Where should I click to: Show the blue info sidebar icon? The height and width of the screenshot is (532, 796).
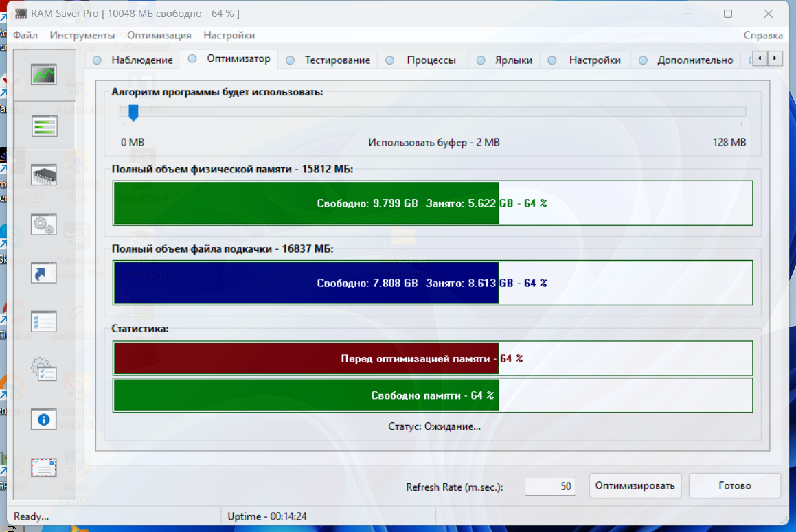click(44, 420)
